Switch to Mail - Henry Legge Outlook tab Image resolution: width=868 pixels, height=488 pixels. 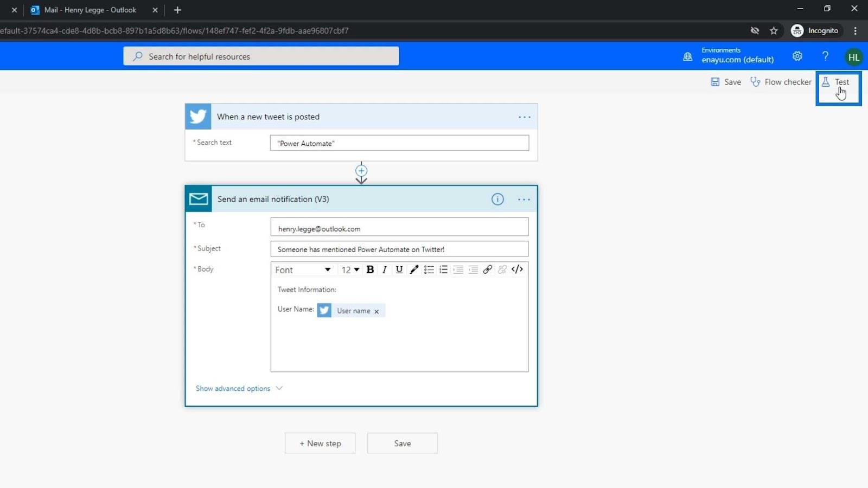click(x=90, y=10)
